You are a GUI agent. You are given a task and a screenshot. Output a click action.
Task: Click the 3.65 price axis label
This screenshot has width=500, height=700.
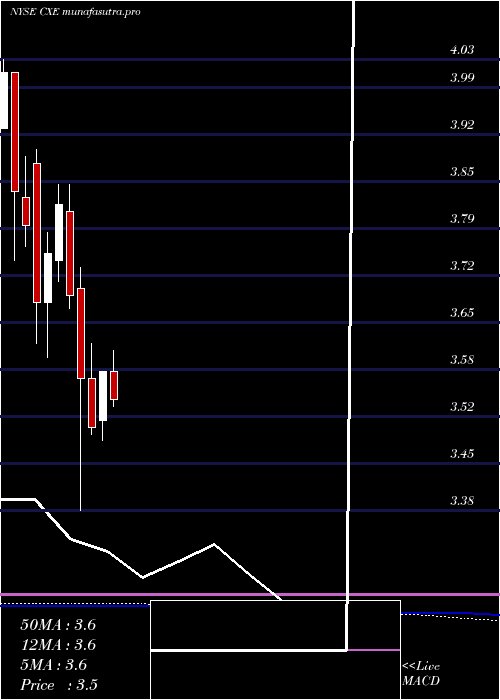pyautogui.click(x=462, y=312)
